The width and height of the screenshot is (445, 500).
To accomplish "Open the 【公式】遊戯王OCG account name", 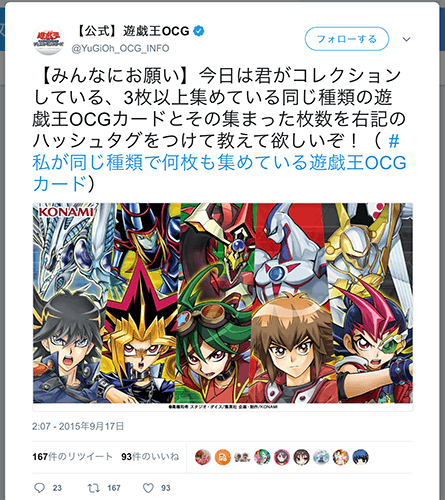I will click(131, 31).
